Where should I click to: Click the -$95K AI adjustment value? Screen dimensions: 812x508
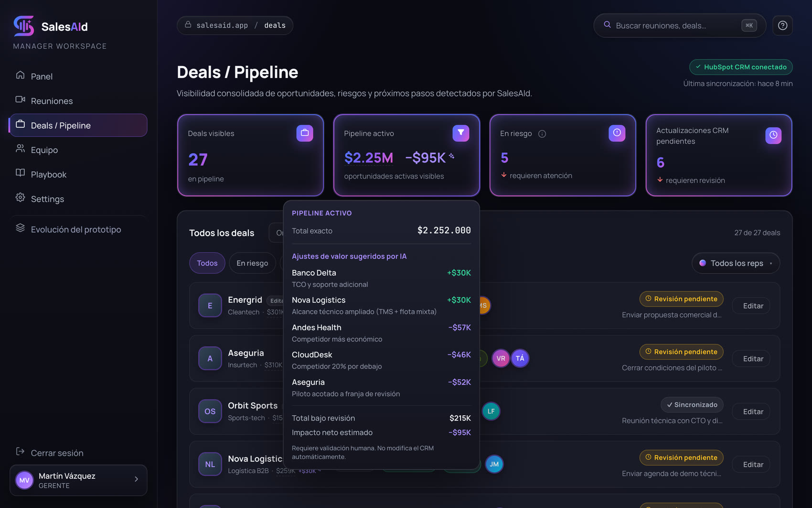(429, 157)
